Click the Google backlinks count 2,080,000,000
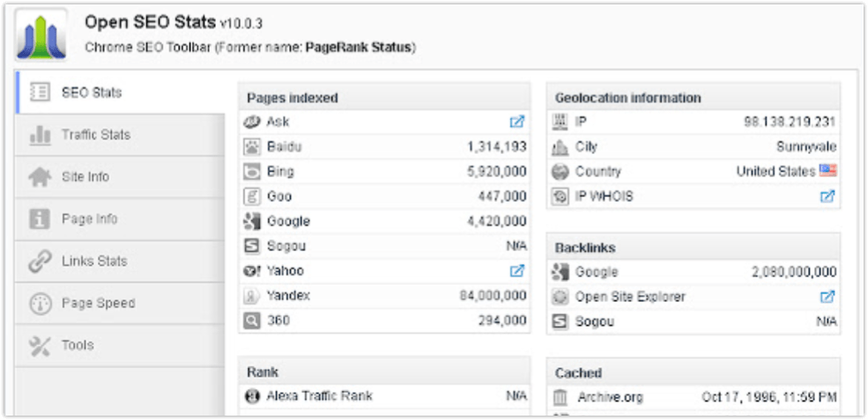Image resolution: width=868 pixels, height=420 pixels. coord(794,272)
